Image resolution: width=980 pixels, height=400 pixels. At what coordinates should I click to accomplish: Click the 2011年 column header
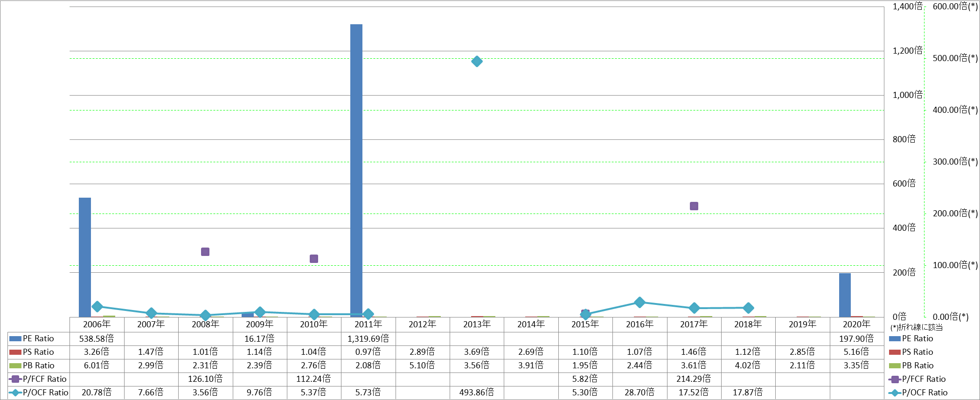[368, 324]
